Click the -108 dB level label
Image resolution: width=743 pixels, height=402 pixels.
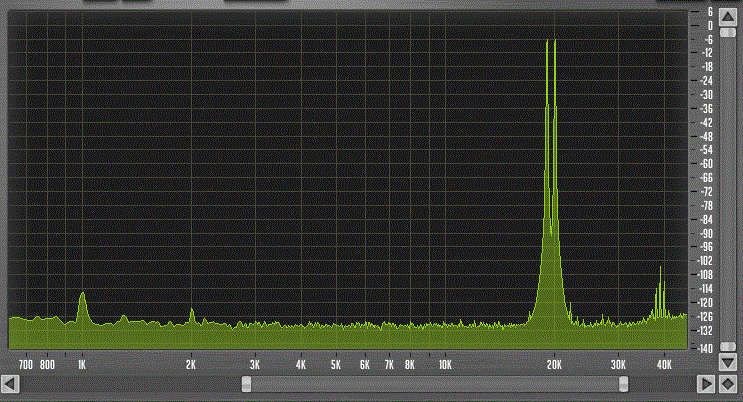(x=706, y=274)
